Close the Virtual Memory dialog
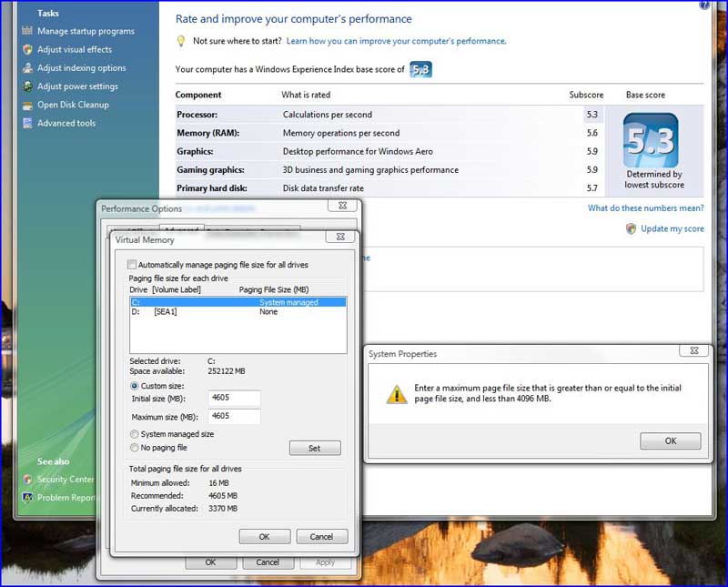The width and height of the screenshot is (728, 587). (x=339, y=237)
